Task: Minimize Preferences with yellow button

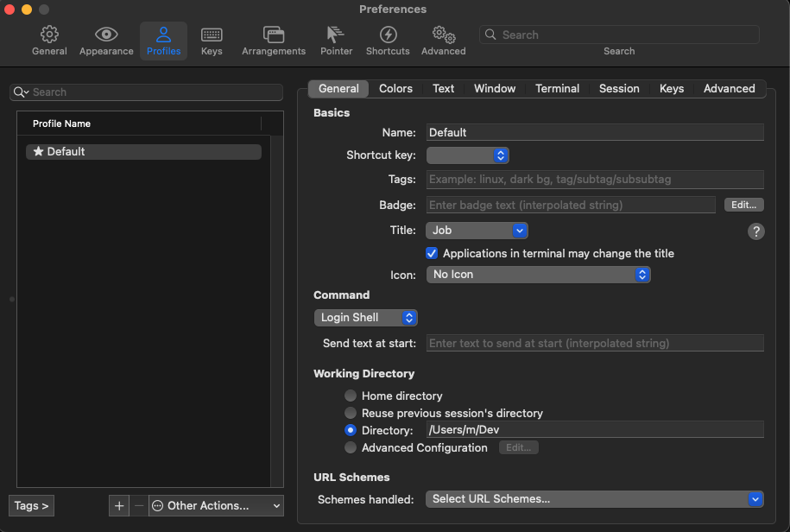Action: click(x=27, y=9)
